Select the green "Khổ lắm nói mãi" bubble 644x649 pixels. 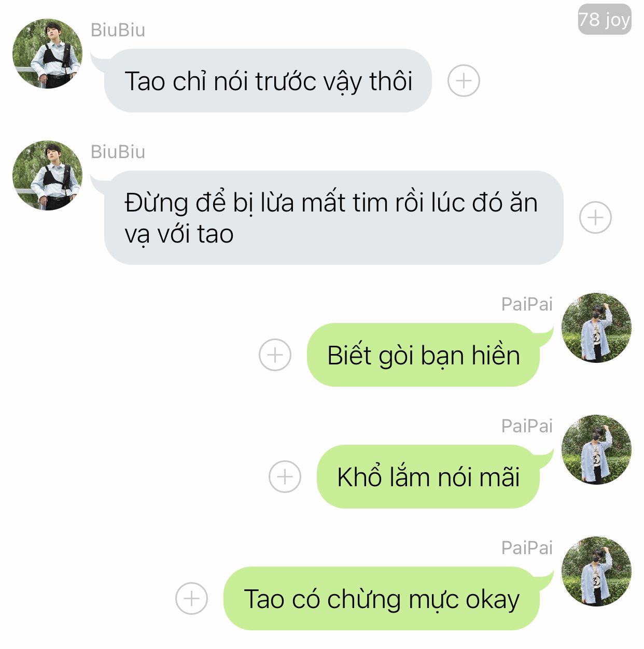click(x=428, y=477)
